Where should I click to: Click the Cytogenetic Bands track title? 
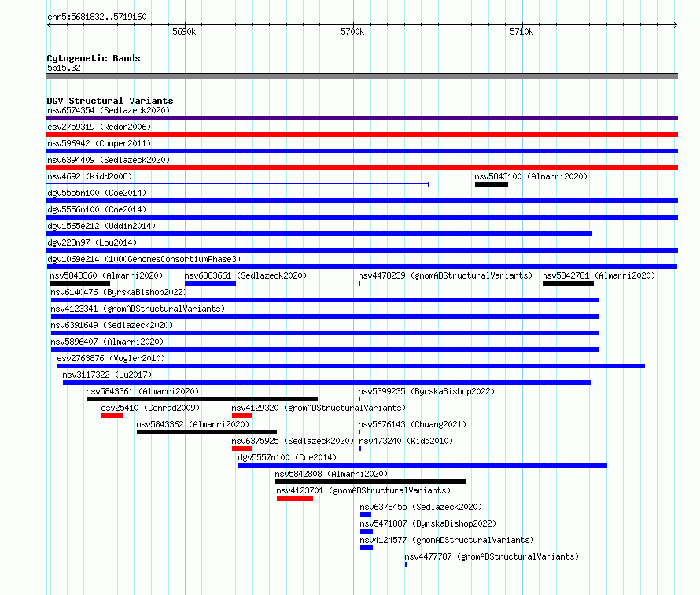(x=94, y=58)
